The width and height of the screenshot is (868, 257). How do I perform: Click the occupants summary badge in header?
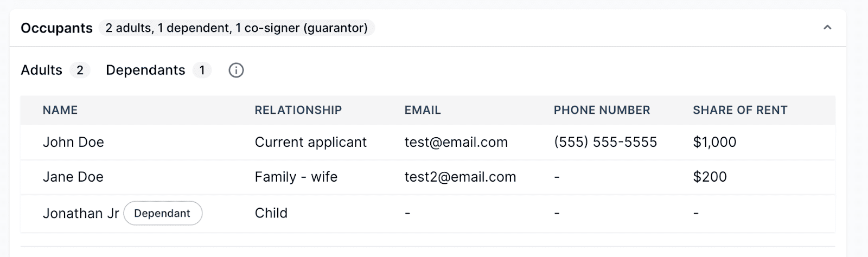(237, 28)
